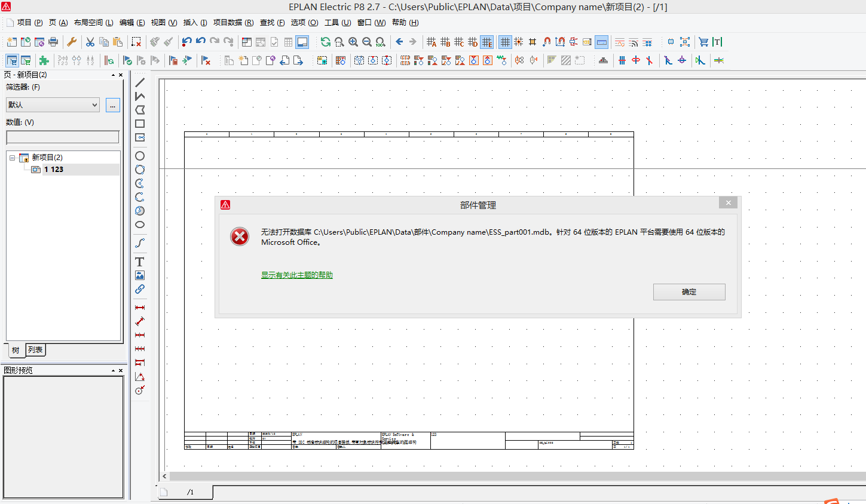Toggle the grid display button
Viewport: 866px width, 504px height.
coord(505,42)
